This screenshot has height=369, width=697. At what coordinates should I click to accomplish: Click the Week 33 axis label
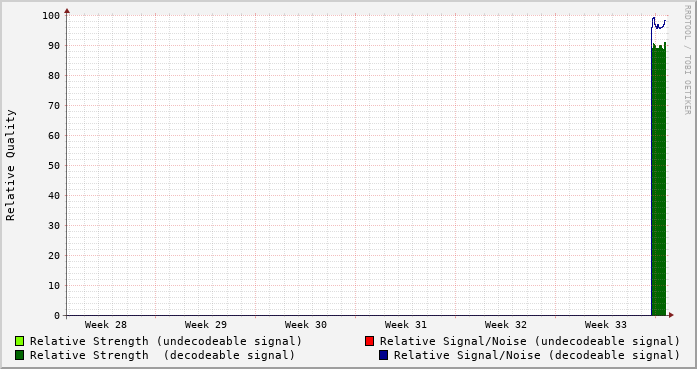coord(606,325)
